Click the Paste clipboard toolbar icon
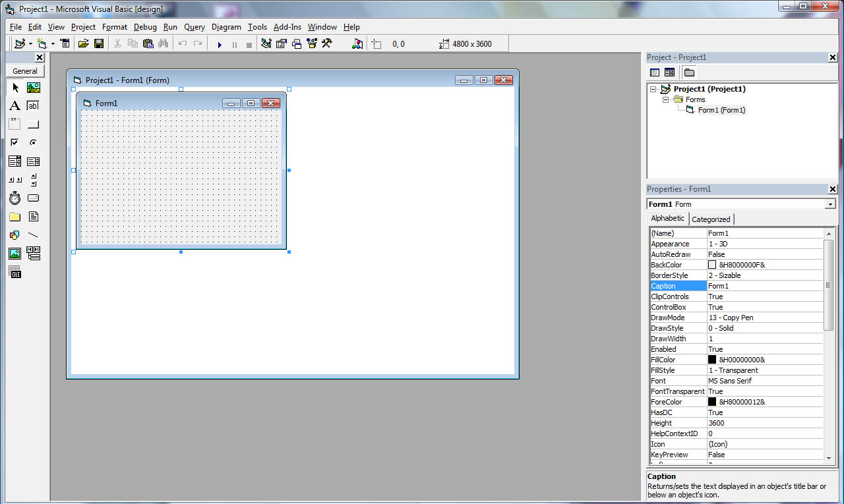Viewport: 844px width, 504px height. tap(148, 44)
